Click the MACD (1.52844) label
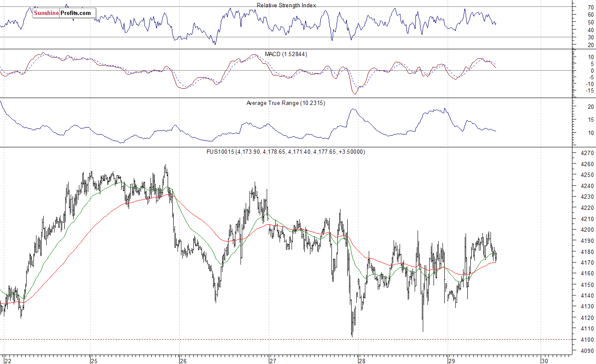Viewport: 596px width, 364px height. pyautogui.click(x=286, y=54)
